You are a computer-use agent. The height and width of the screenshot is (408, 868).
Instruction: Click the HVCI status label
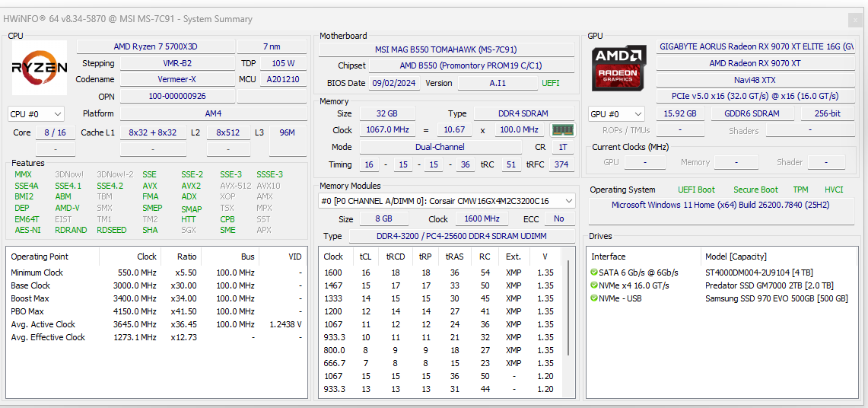coord(834,190)
